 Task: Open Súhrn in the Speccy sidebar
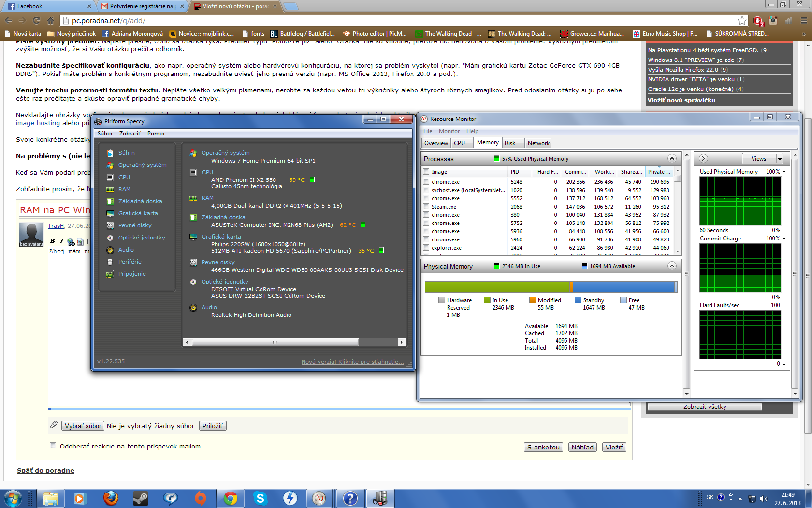click(x=126, y=153)
